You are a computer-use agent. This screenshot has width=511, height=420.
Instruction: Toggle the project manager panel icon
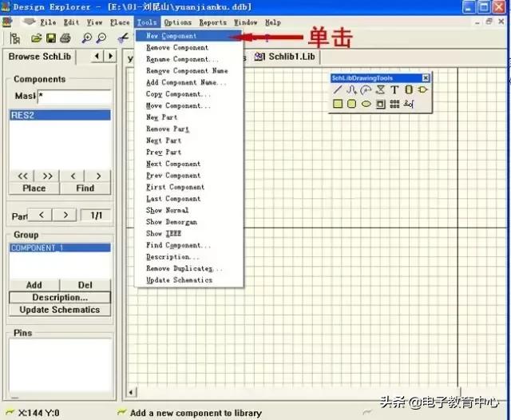[x=14, y=38]
